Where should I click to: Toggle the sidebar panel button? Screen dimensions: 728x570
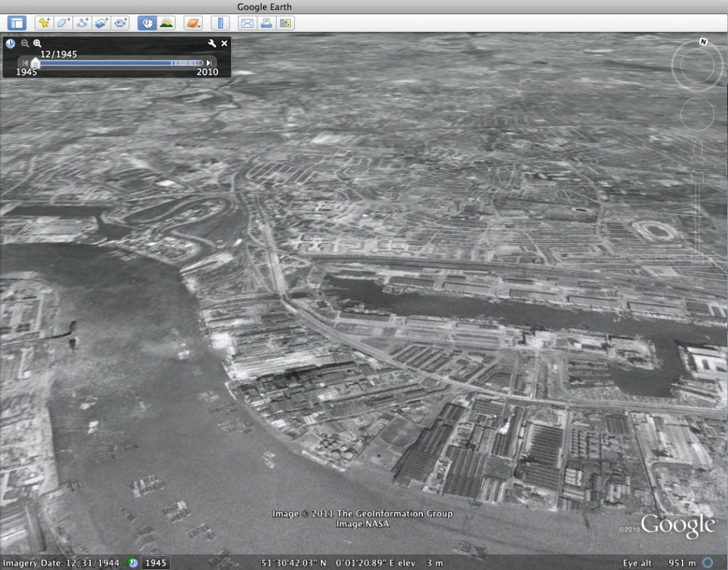(16, 23)
